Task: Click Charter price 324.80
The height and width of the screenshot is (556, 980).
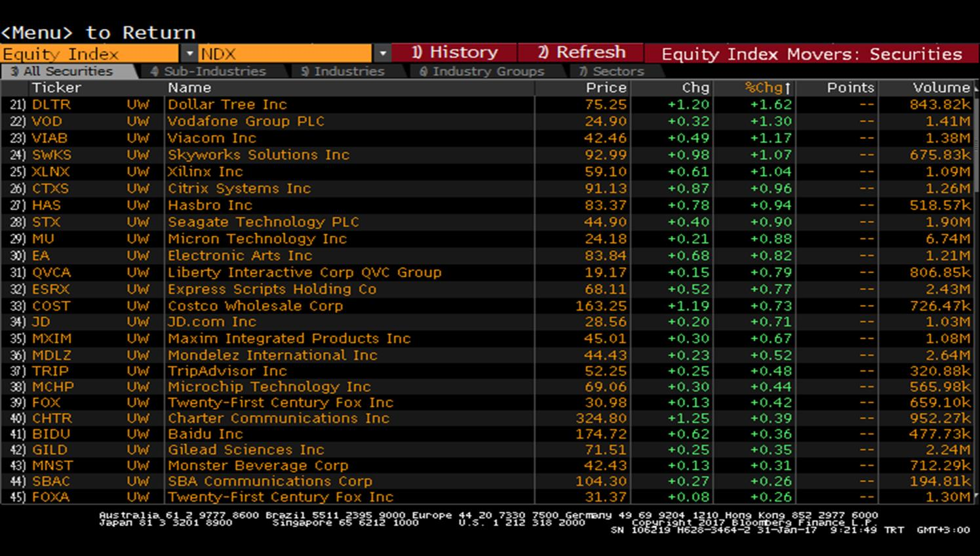Action: click(601, 418)
